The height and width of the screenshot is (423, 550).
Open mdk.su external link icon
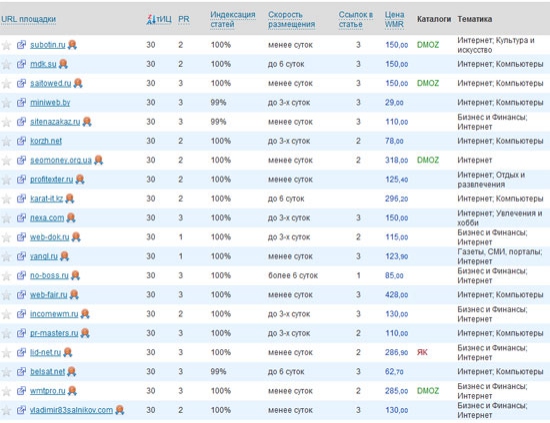pyautogui.click(x=21, y=64)
